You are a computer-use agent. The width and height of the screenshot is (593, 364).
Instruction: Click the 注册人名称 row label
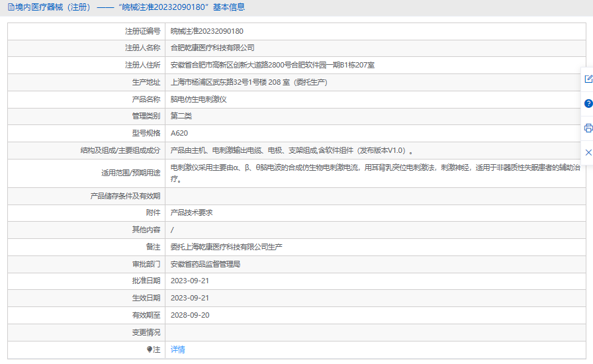click(142, 48)
